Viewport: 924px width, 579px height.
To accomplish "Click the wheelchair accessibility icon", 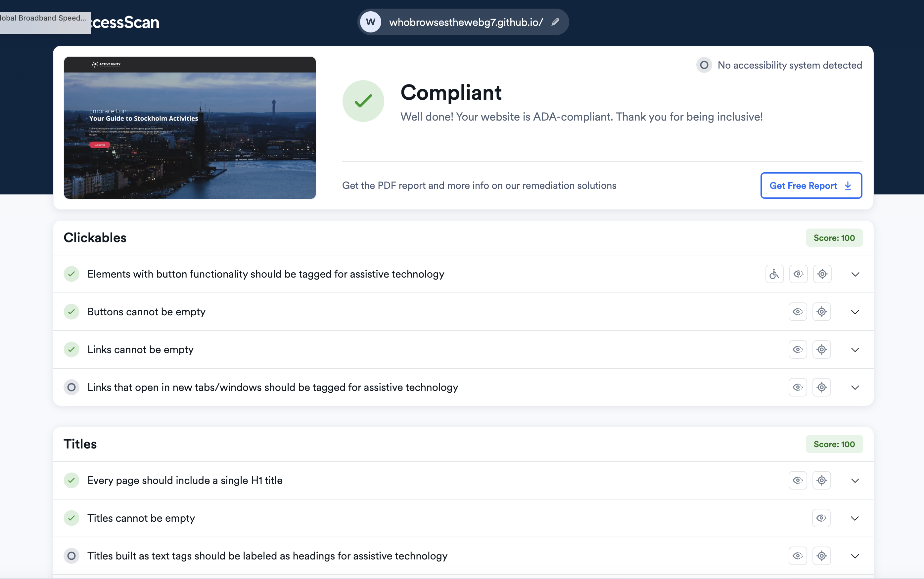I will tap(774, 274).
